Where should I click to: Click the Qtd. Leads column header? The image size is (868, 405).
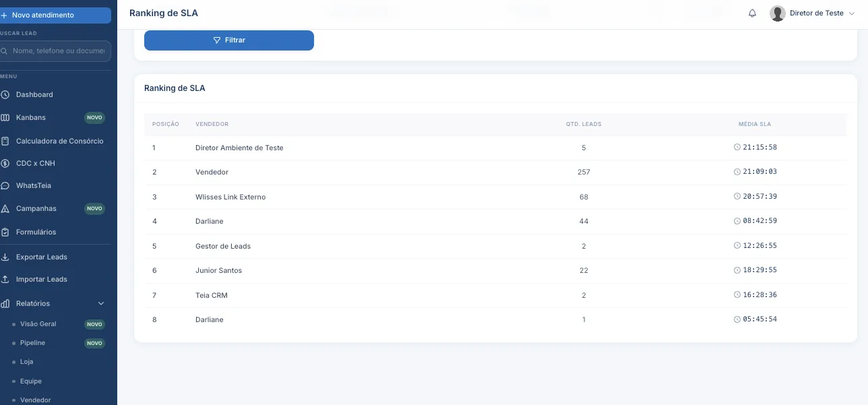[x=584, y=125]
